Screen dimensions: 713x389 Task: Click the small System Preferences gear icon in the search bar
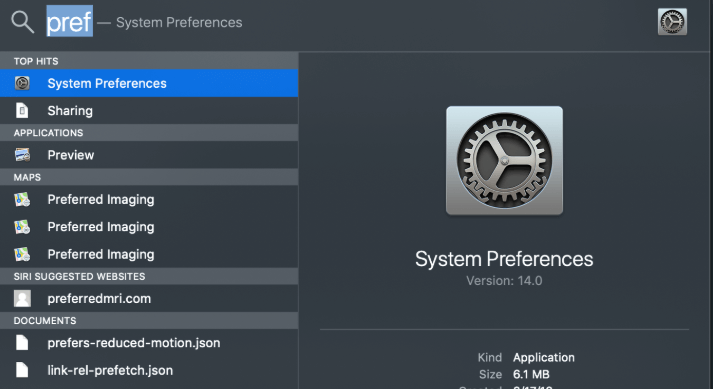click(x=672, y=21)
